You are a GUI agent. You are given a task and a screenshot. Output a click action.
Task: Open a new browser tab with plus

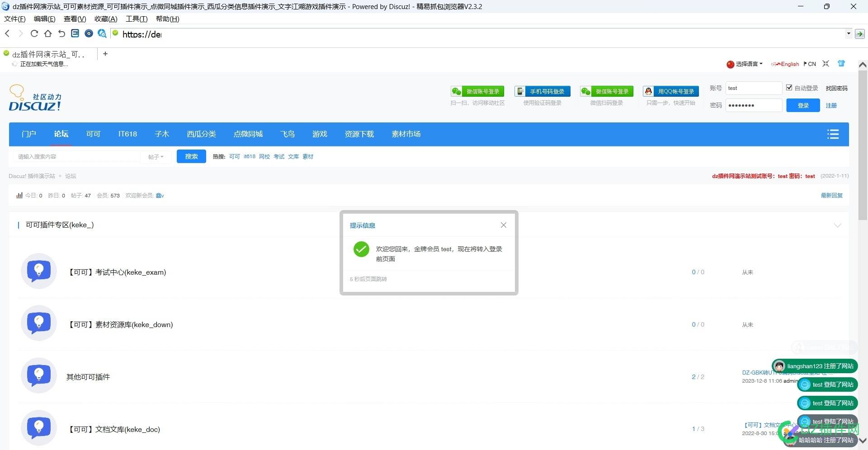point(105,54)
